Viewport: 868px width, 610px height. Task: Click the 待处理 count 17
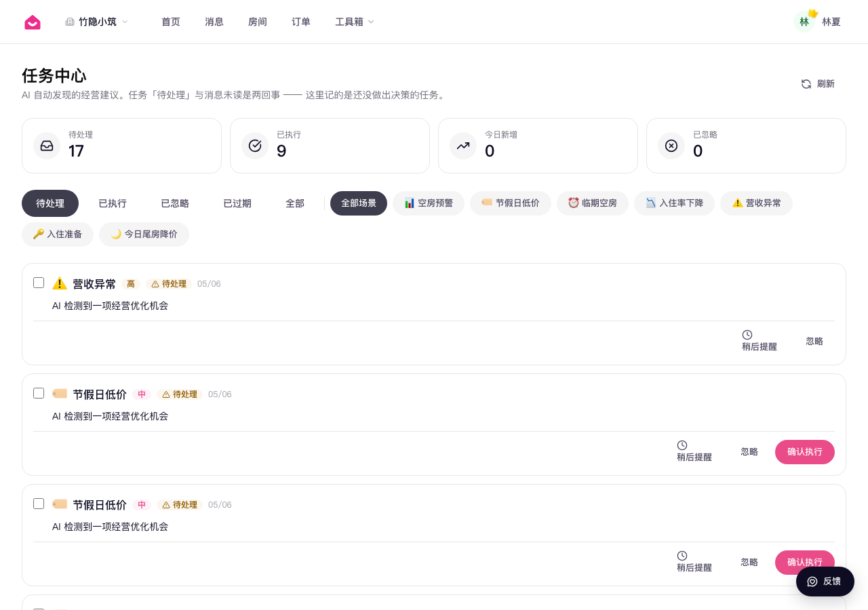click(76, 151)
